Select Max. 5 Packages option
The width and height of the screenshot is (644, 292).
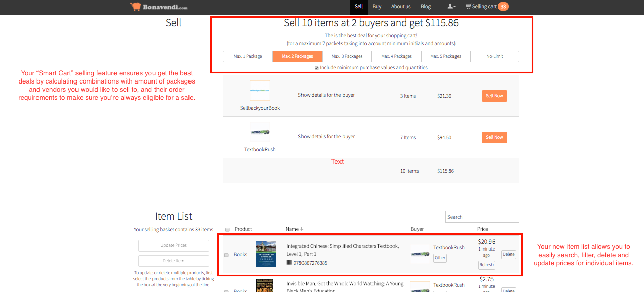445,56
